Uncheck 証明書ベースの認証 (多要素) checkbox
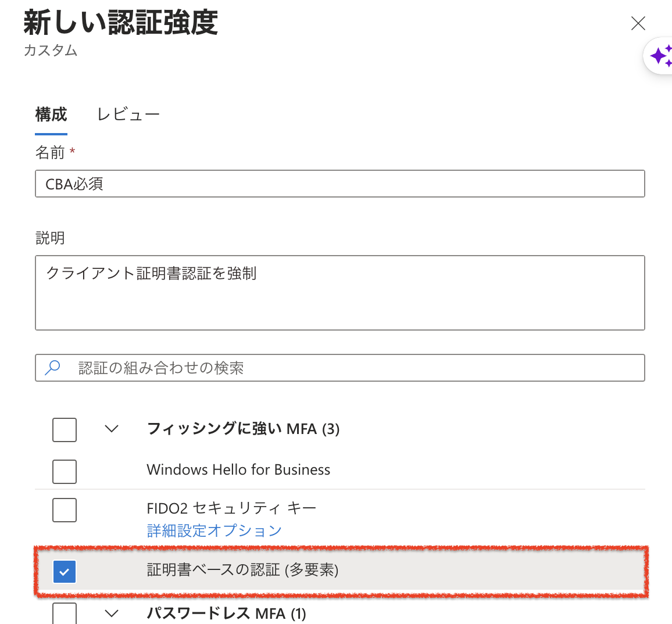Image resolution: width=672 pixels, height=624 pixels. tap(65, 572)
